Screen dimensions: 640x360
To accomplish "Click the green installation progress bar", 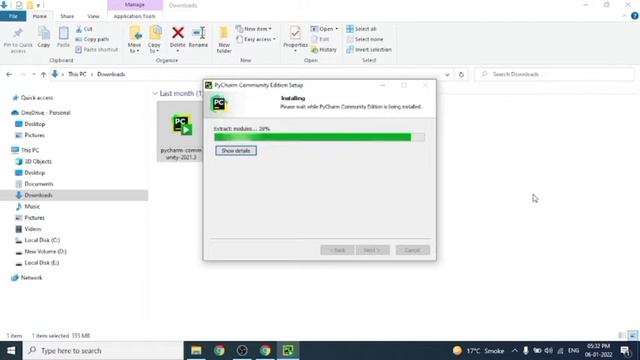I will [319, 137].
